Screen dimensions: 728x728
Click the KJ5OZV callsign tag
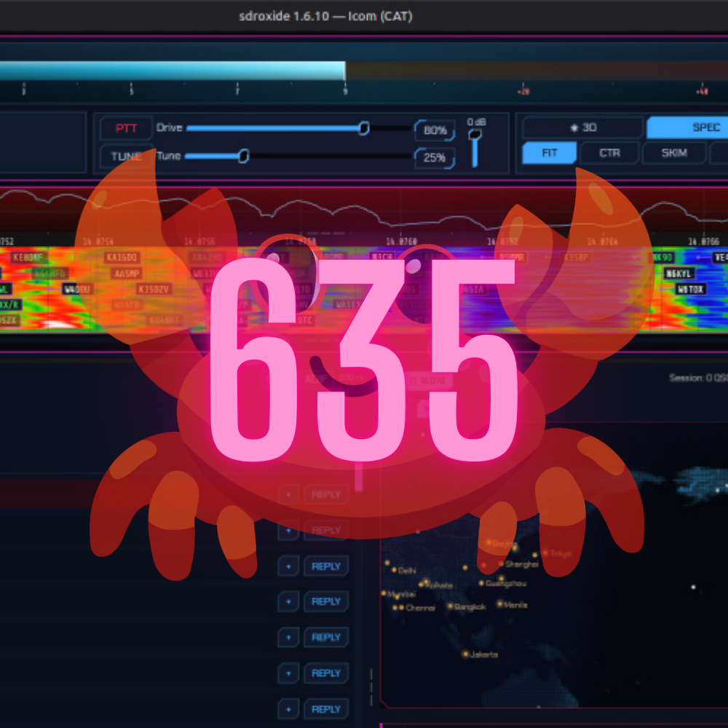(154, 289)
